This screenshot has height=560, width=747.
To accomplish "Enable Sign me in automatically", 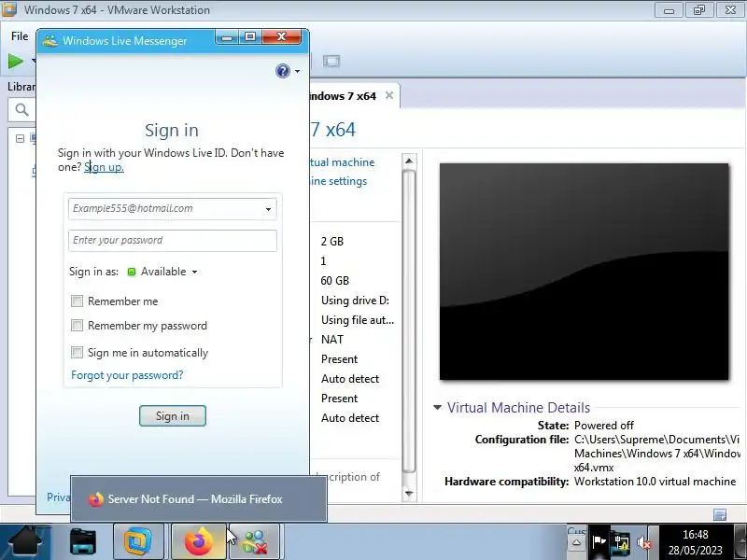I will pyautogui.click(x=77, y=353).
